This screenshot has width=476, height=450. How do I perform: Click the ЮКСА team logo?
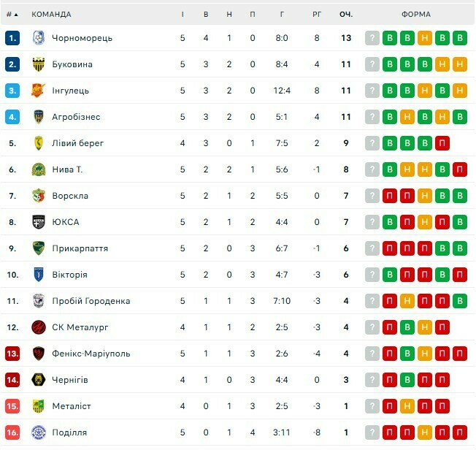pyautogui.click(x=39, y=222)
